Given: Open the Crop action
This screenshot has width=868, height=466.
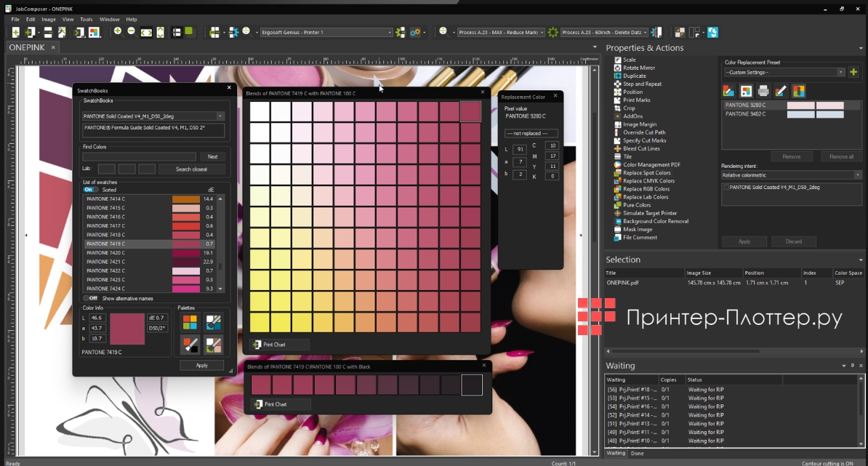Looking at the screenshot, I should (x=629, y=108).
